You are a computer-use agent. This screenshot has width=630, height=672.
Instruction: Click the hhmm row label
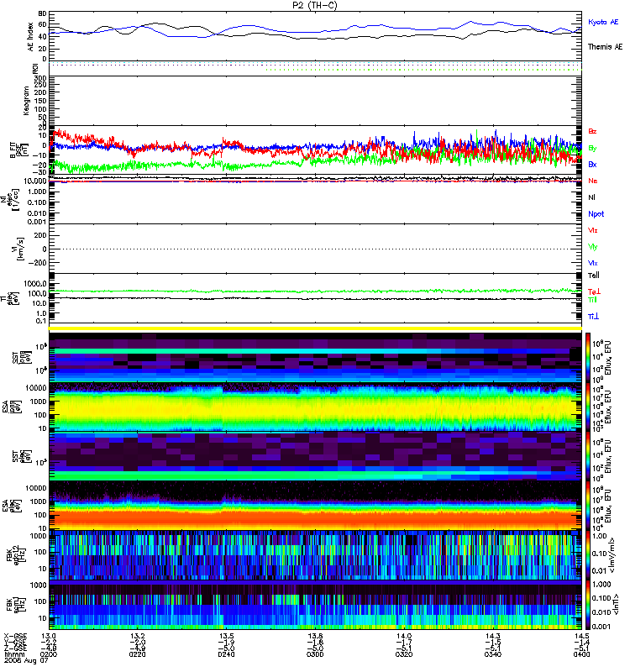(13, 654)
